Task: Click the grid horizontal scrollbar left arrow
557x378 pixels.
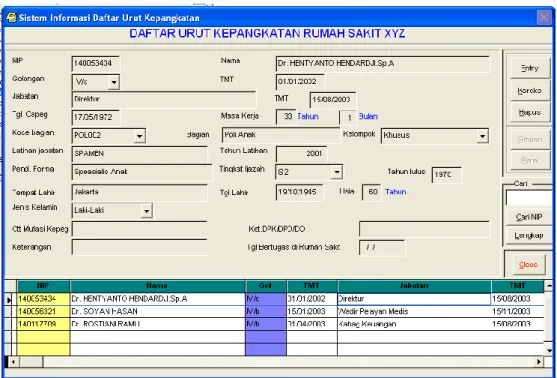Action: tap(12, 362)
